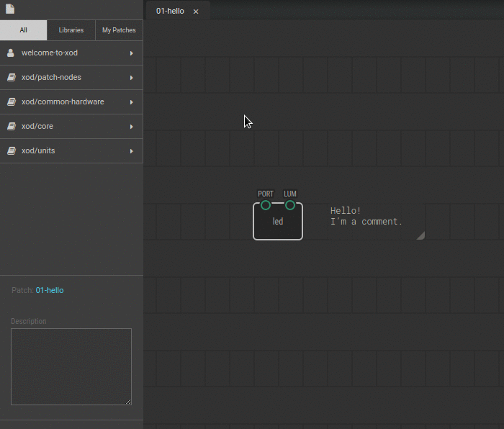Expand the xod/core library arrow

click(x=131, y=127)
